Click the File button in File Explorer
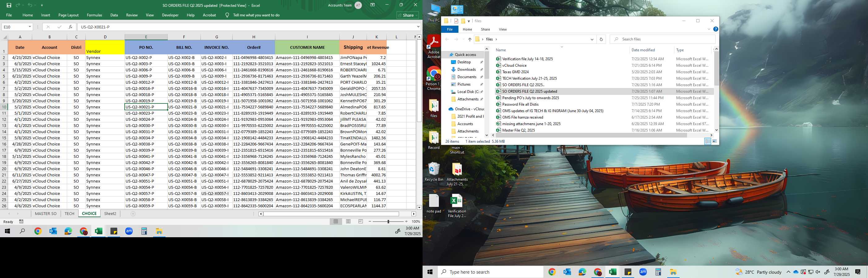Viewport: 868px width, 278px height. coord(449,29)
